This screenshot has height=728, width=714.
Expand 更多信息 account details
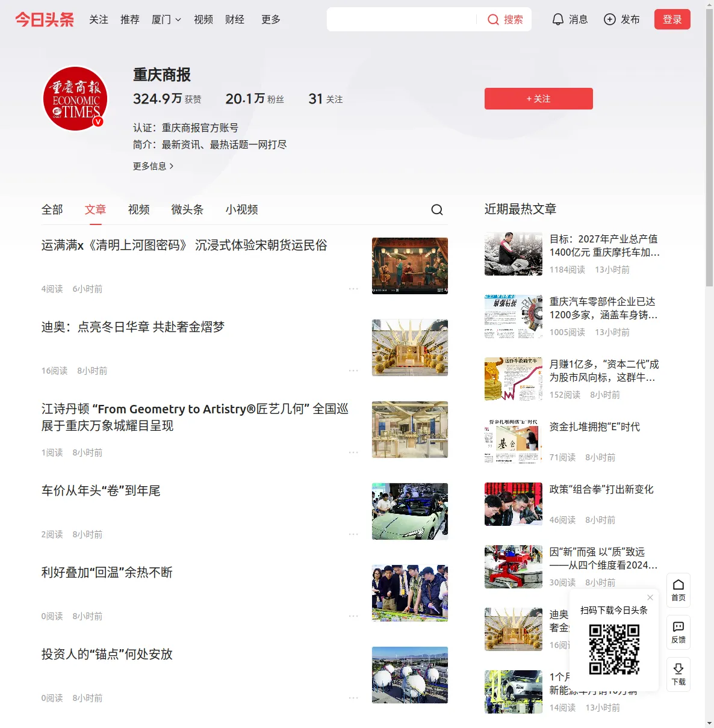point(154,166)
